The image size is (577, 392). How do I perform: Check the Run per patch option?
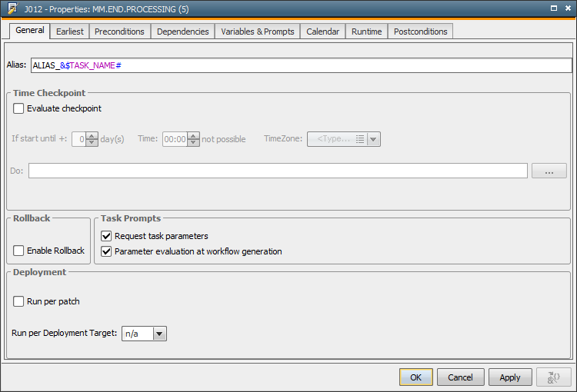[x=18, y=302]
